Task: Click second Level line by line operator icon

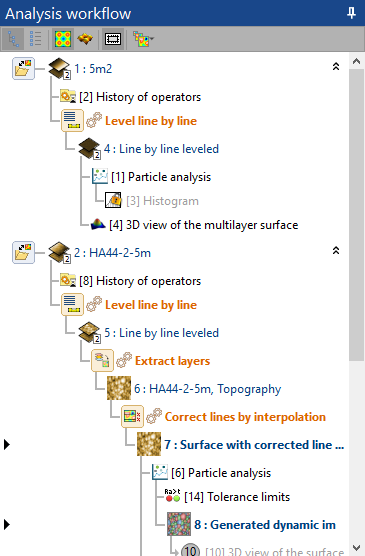Action: pos(72,305)
